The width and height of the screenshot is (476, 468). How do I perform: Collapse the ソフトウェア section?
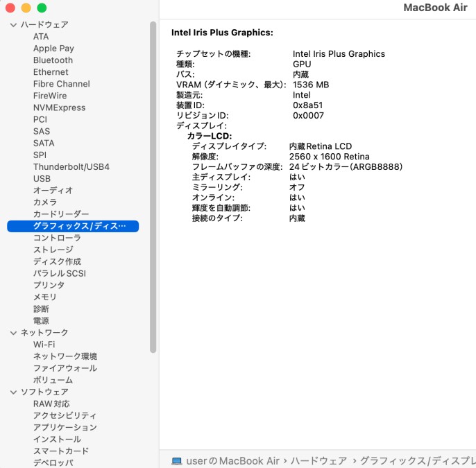point(13,392)
